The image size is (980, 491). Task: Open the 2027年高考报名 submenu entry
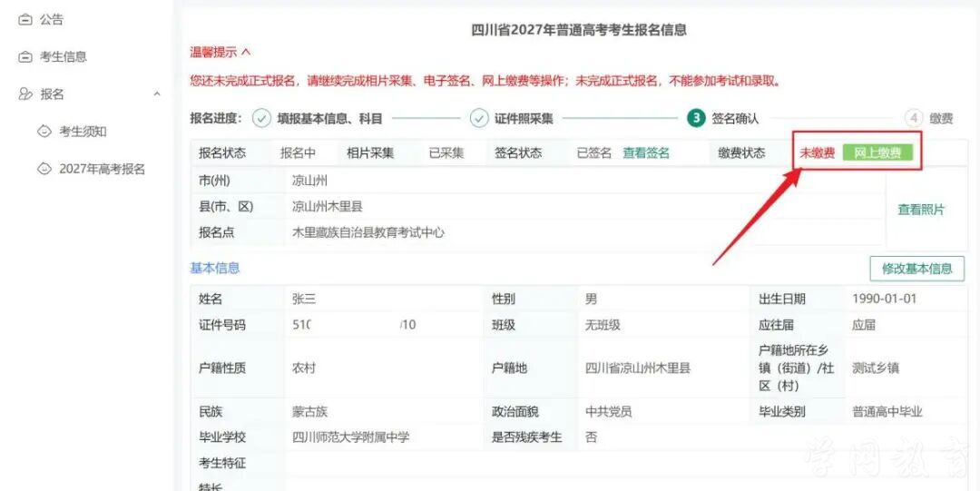(102, 169)
